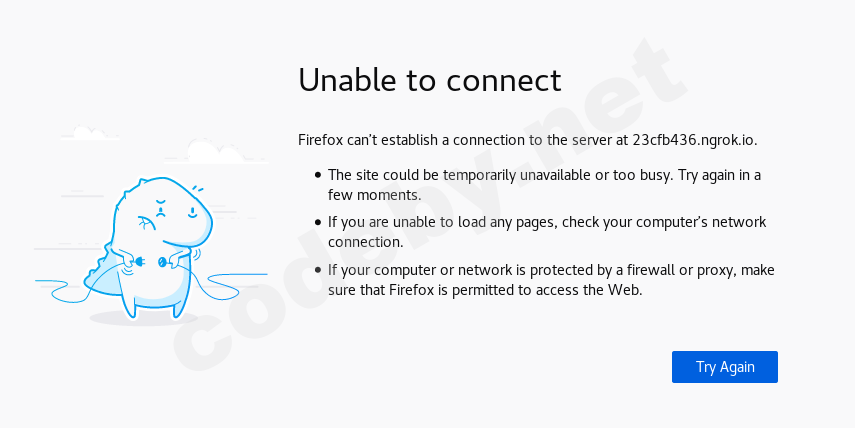Click the bullet dot before "If you are unable"
This screenshot has width=855, height=428.
point(318,222)
